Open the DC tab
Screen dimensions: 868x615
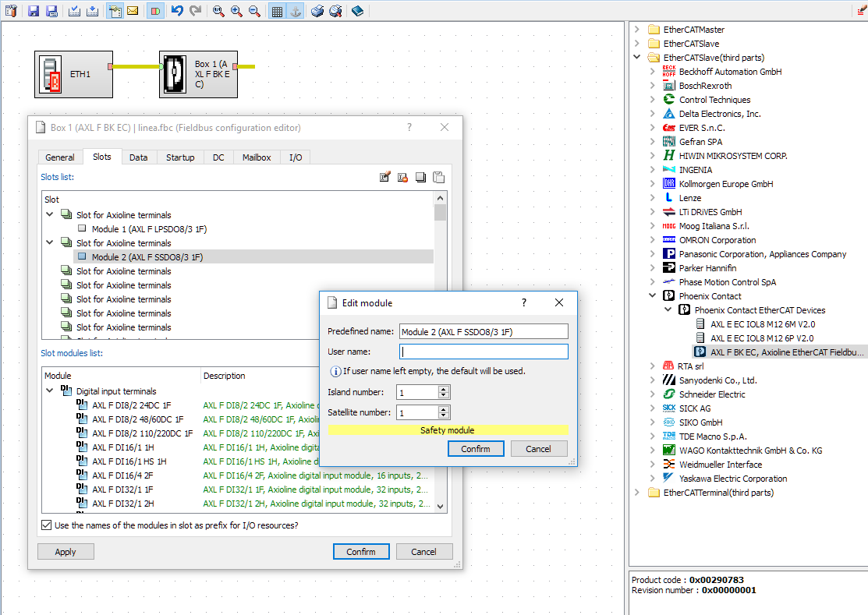(218, 157)
